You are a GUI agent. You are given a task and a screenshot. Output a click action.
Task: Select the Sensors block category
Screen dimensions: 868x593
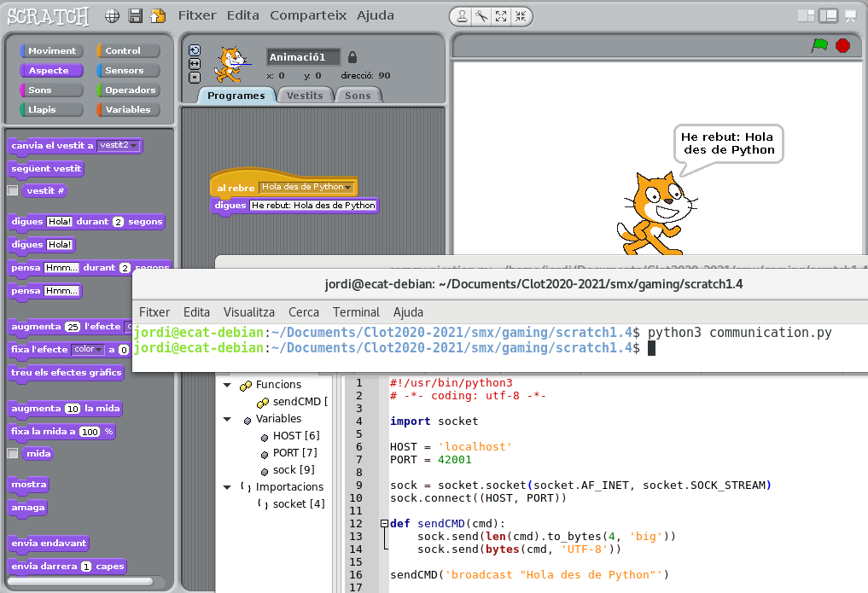(x=128, y=70)
